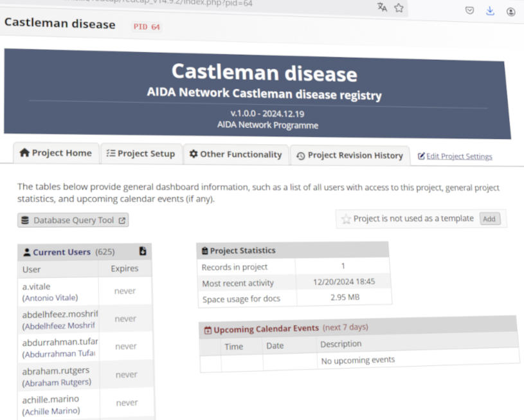Bookmark this page with the star icon
Image resolution: width=524 pixels, height=420 pixels.
click(x=399, y=8)
